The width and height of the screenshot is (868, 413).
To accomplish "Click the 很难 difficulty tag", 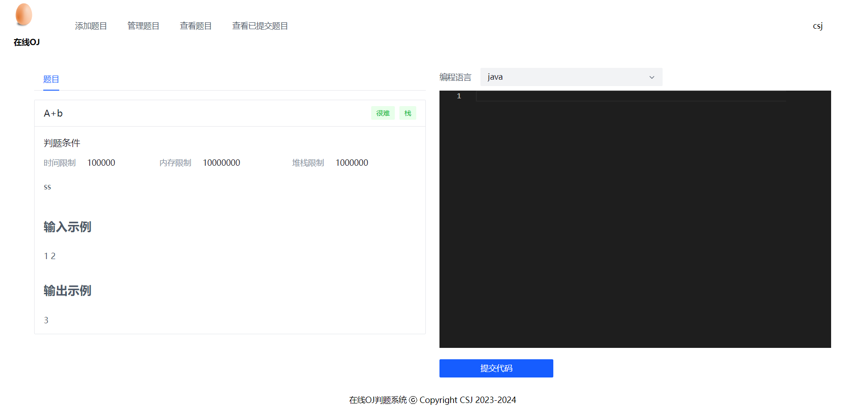I will click(x=383, y=113).
